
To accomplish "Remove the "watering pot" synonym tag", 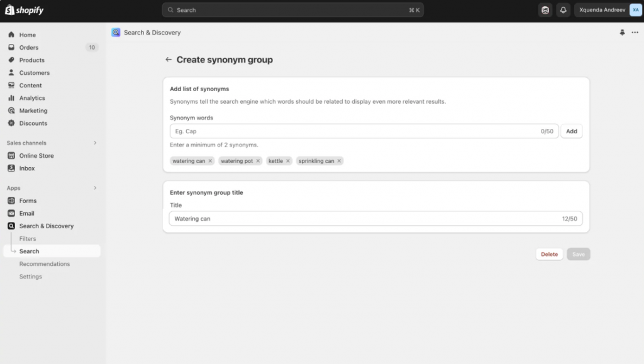I will click(258, 161).
